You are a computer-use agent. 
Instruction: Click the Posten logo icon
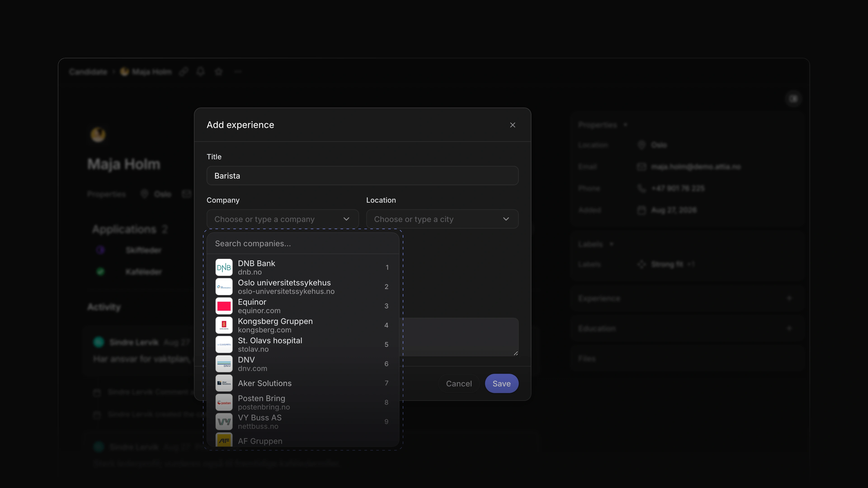[x=224, y=402]
